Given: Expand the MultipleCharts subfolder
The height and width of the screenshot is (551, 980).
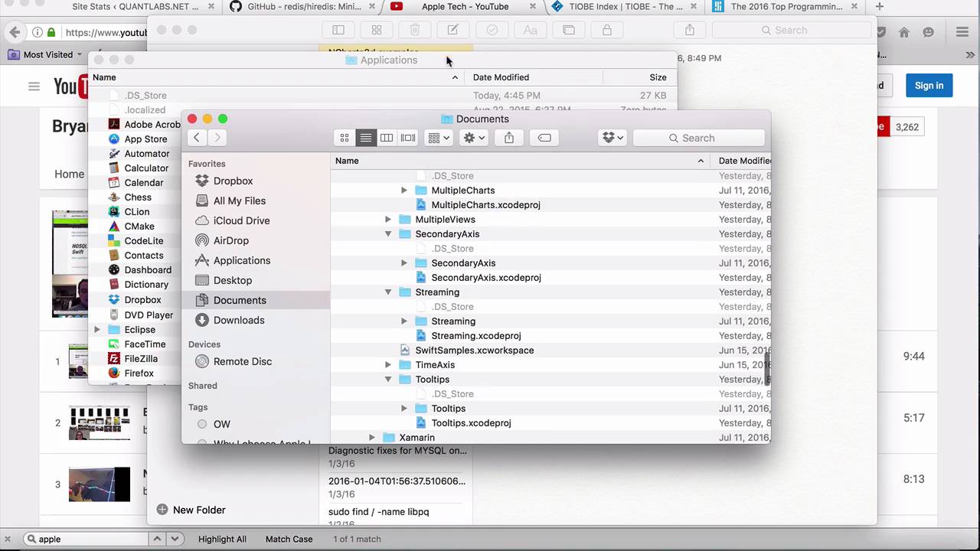Looking at the screenshot, I should click(403, 191).
